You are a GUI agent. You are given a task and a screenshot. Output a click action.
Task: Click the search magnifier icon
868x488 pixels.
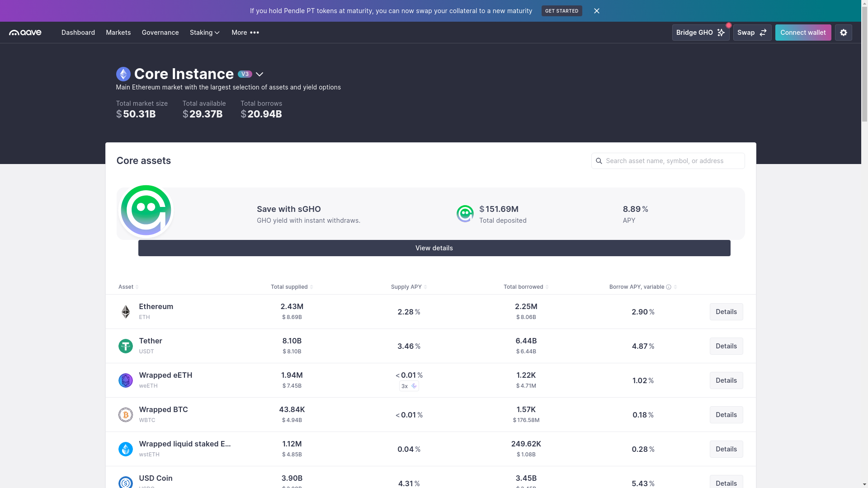(599, 161)
